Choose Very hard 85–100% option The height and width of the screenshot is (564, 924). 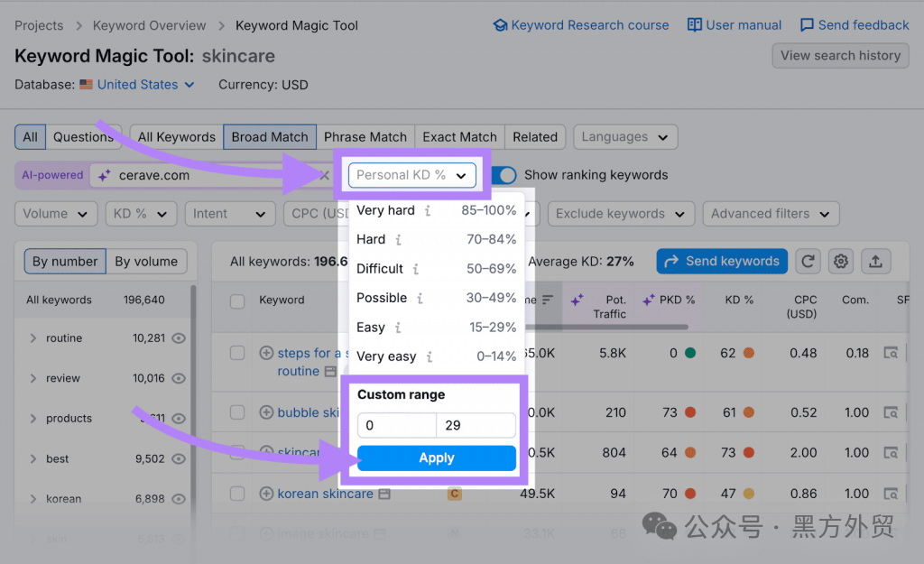click(436, 210)
